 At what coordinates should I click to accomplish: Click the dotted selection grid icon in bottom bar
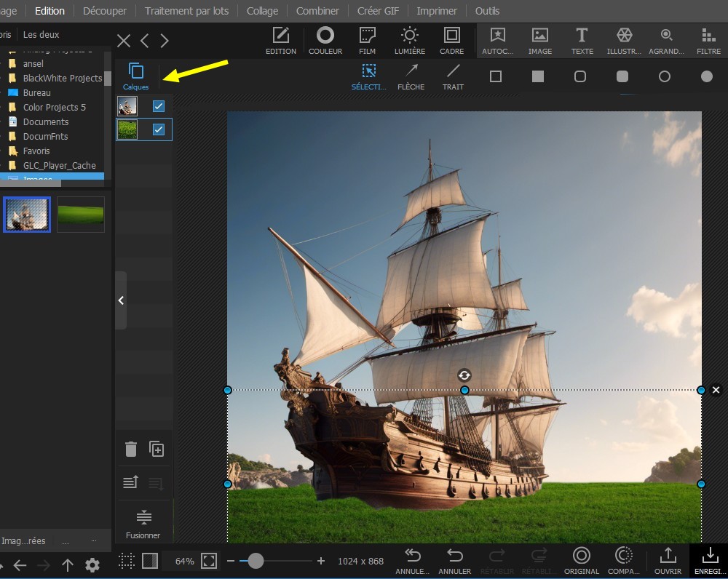point(126,561)
